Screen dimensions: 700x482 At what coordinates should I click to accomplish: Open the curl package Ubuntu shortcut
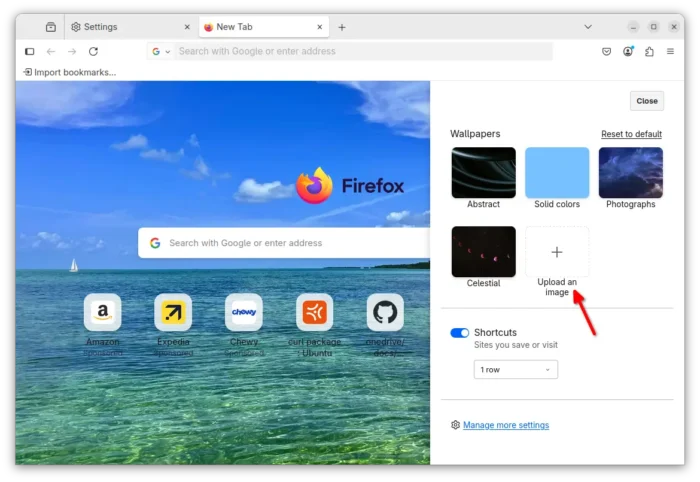[315, 312]
